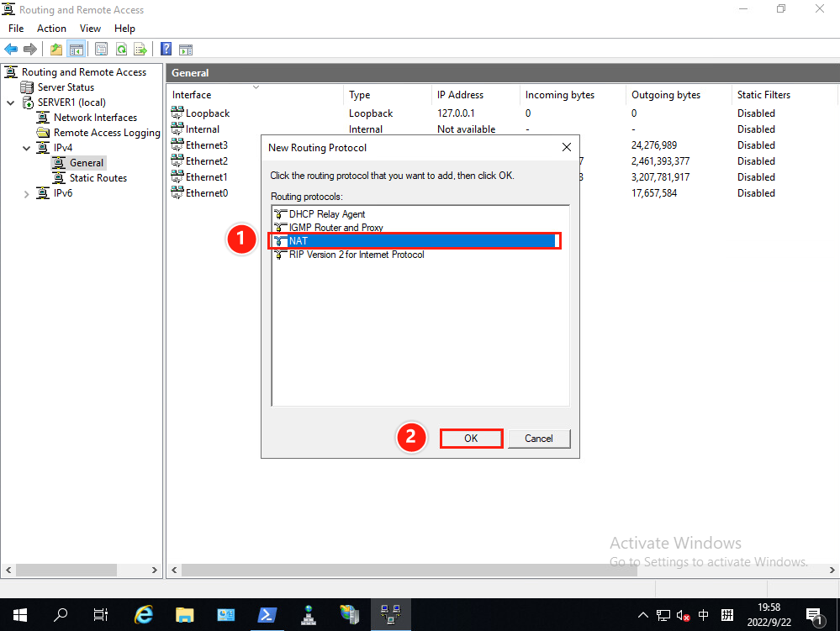Image resolution: width=840 pixels, height=631 pixels.
Task: Expand the IPv6 tree node
Action: (26, 194)
